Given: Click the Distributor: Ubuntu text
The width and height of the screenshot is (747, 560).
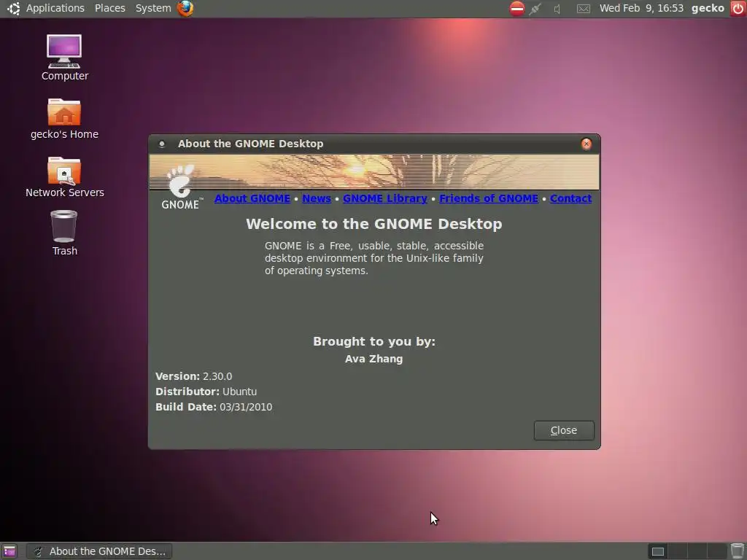Looking at the screenshot, I should pos(206,392).
